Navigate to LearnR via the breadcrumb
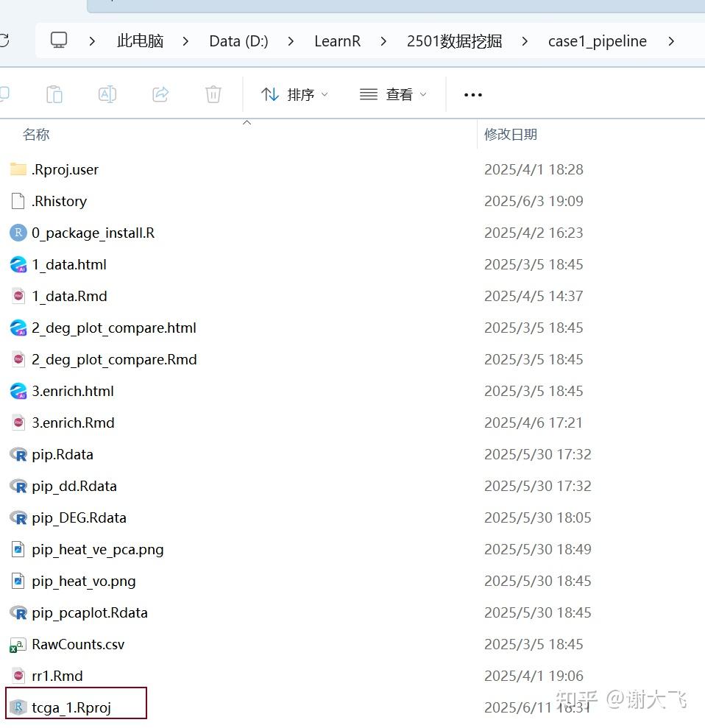Viewport: 705px width, 728px height. 338,41
